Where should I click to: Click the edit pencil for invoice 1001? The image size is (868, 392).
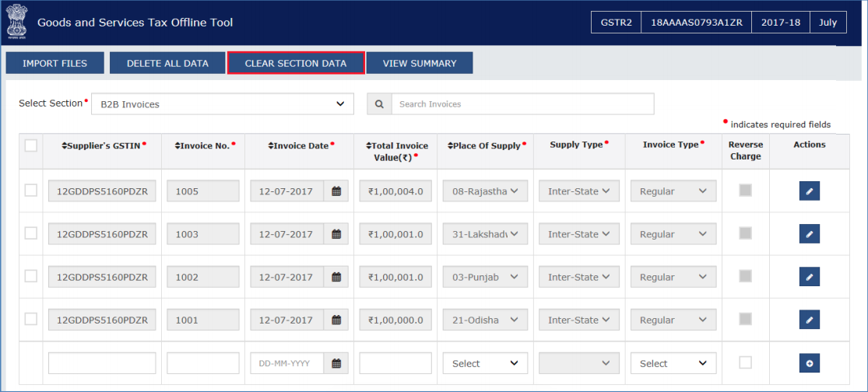pyautogui.click(x=810, y=320)
